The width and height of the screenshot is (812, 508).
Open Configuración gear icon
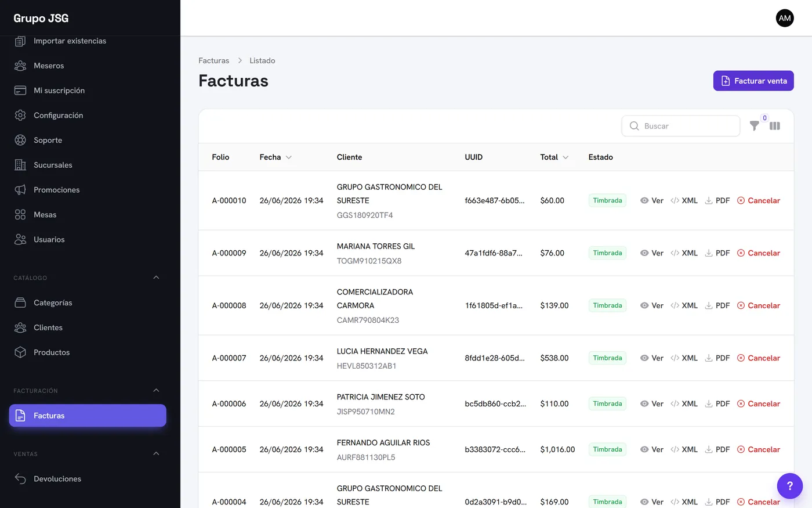click(20, 115)
